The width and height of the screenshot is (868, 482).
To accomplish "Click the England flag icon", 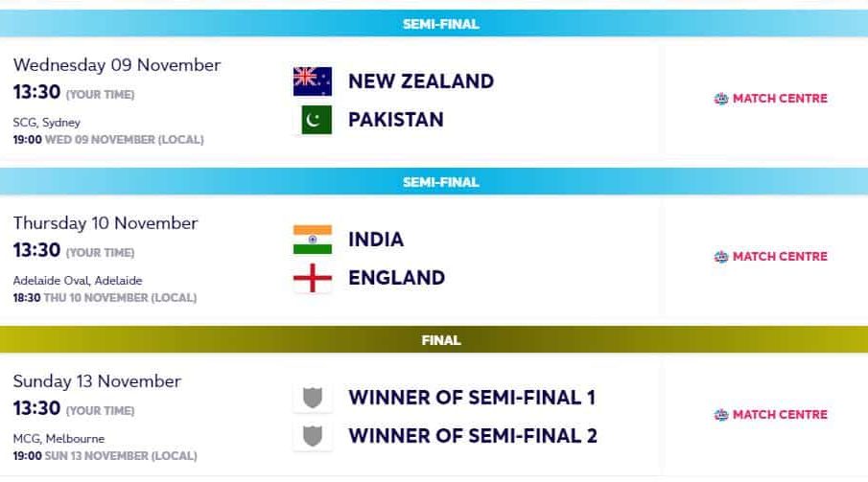I will [x=313, y=278].
